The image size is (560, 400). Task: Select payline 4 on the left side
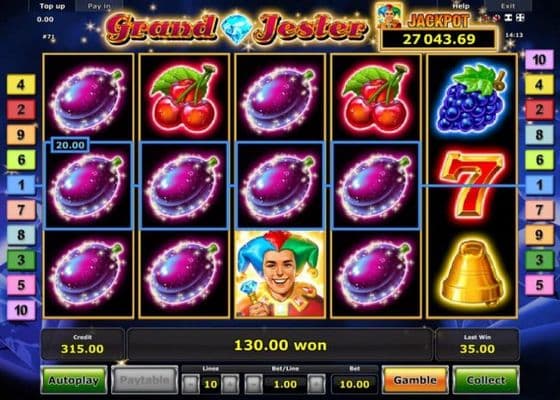(x=21, y=85)
